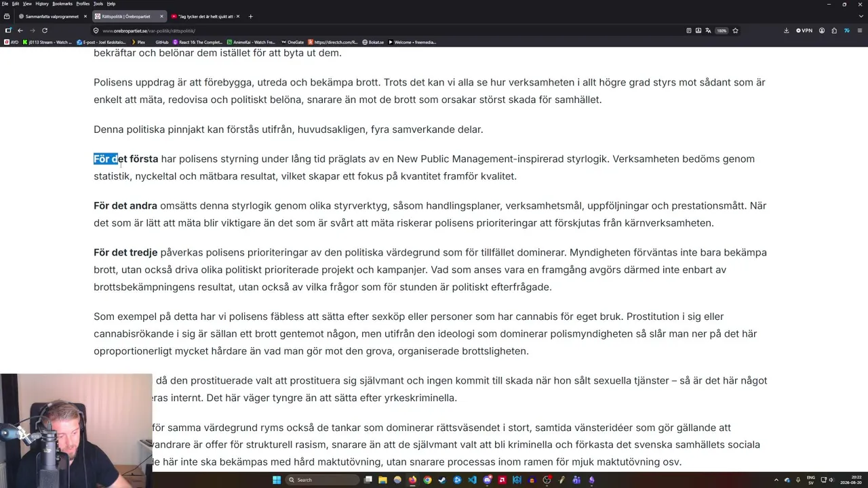The width and height of the screenshot is (868, 488).
Task: Click the taskbar Search box
Action: point(322,480)
